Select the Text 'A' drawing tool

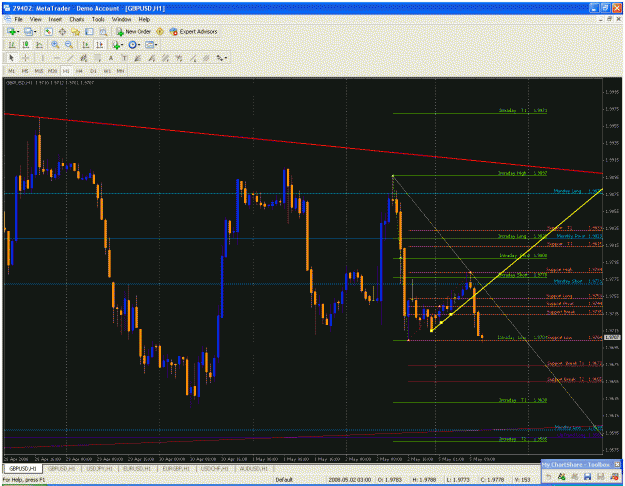tap(110, 58)
